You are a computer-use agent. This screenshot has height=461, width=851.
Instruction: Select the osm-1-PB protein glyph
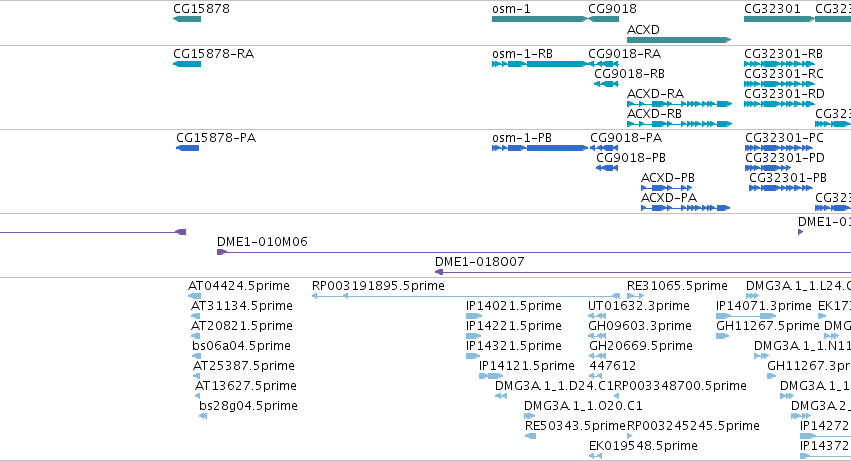click(539, 148)
